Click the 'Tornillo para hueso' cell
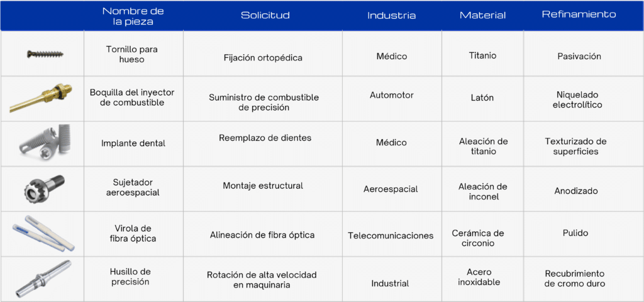The image size is (644, 302). coord(133,54)
